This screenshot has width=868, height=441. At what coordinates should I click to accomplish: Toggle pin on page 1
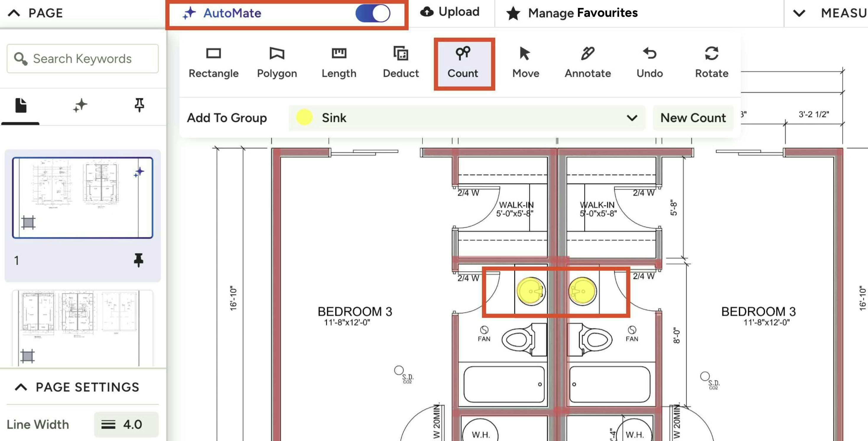pyautogui.click(x=138, y=260)
